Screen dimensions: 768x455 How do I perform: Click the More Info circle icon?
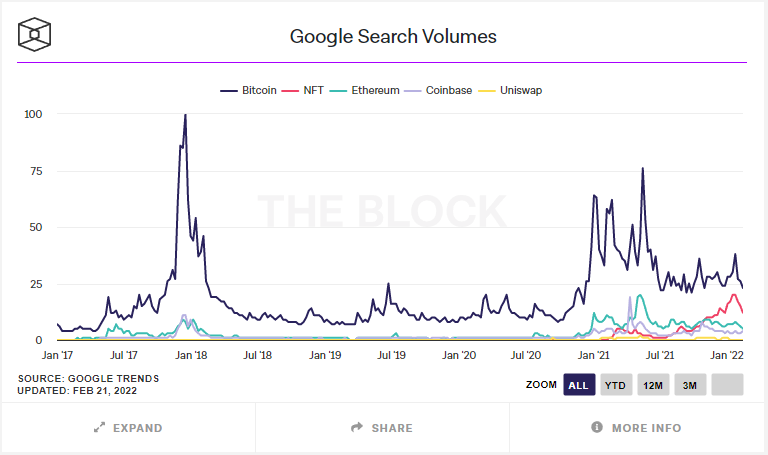(x=597, y=427)
